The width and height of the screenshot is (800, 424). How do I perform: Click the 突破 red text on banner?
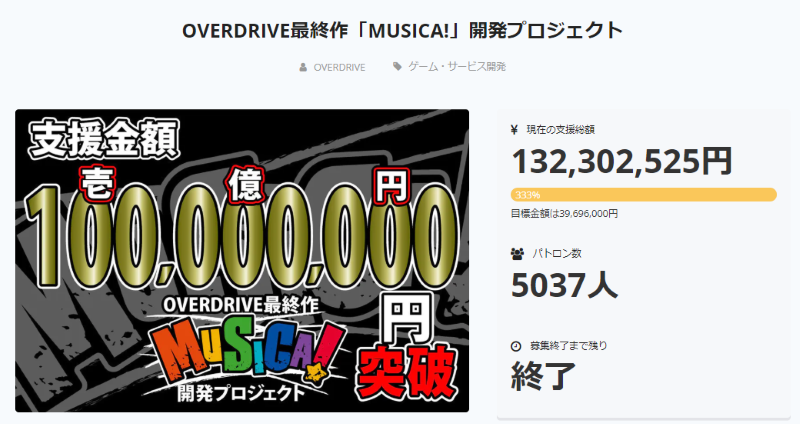pyautogui.click(x=406, y=372)
